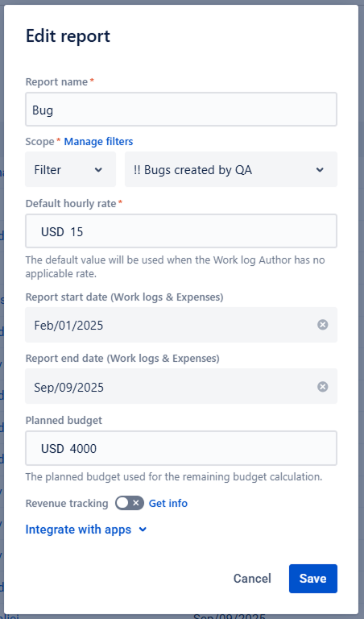Image resolution: width=364 pixels, height=619 pixels.
Task: Clear the report end date value
Action: tap(323, 387)
